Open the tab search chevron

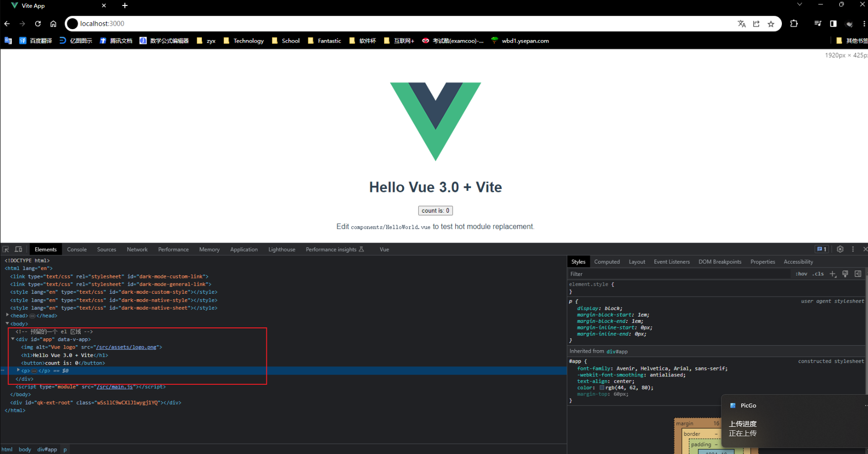800,4
